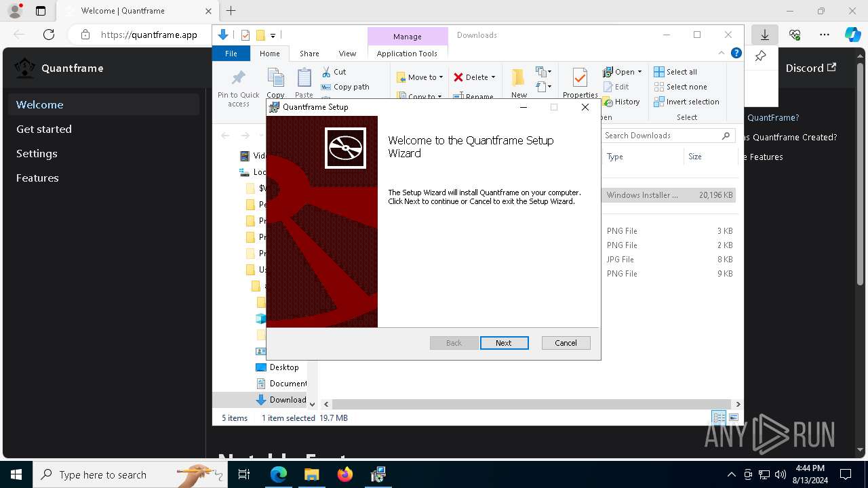
Task: Click the Cut scissors icon
Action: [326, 71]
